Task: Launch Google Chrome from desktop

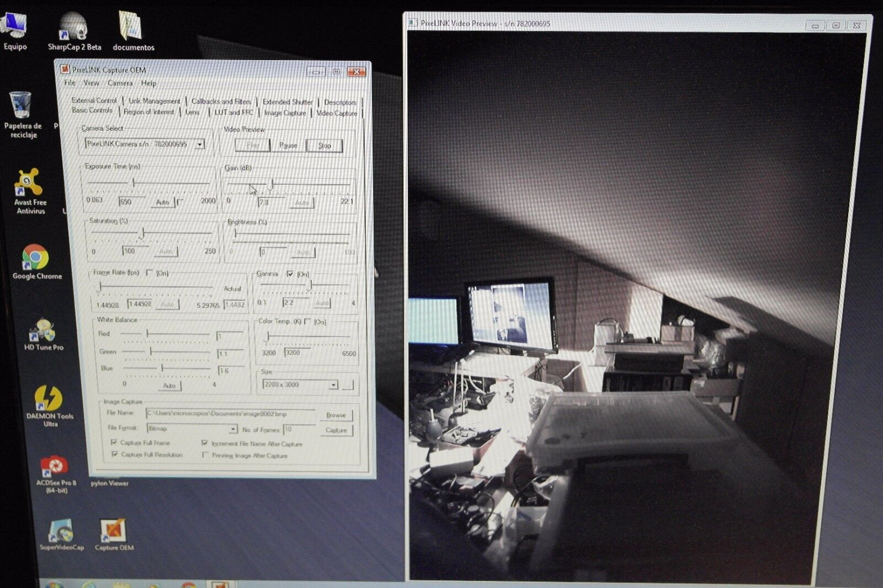Action: (x=36, y=261)
